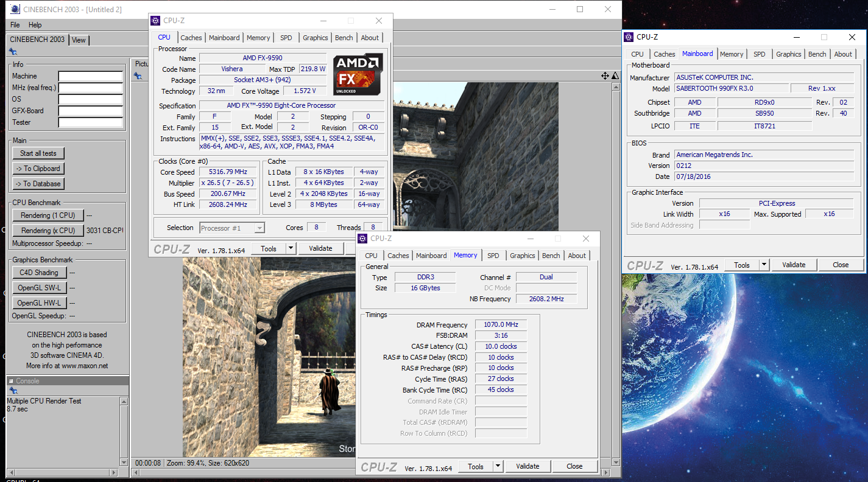The image size is (868, 482).
Task: Click the Console horizontal scrollbar left arrow
Action: click(11, 472)
